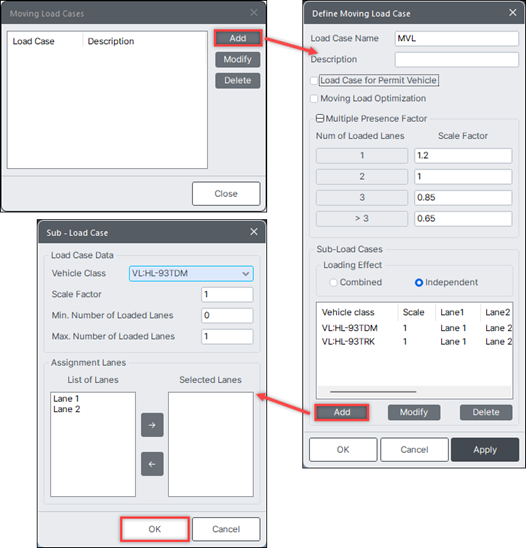Click Apply in Define Moving Load Case

pyautogui.click(x=485, y=449)
